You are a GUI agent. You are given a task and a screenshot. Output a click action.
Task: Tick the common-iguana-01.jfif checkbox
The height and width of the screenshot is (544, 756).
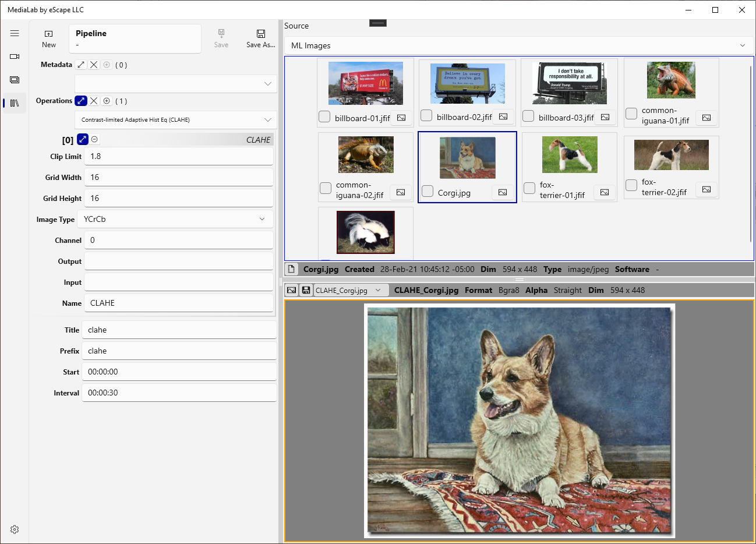[631, 114]
